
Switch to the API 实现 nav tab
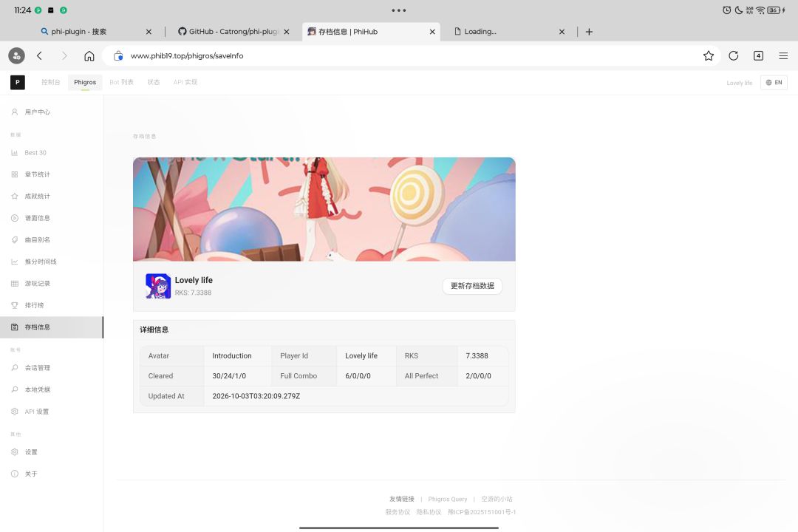pos(185,82)
